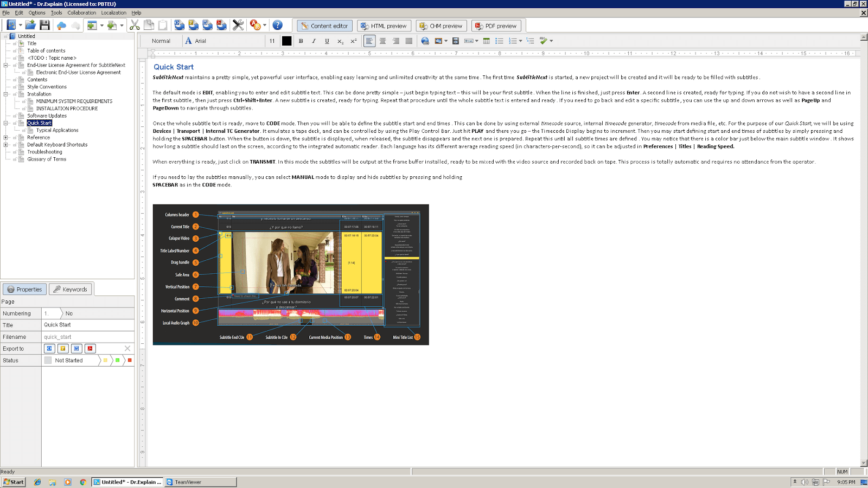
Task: Switch to HTML preview
Action: pos(383,25)
